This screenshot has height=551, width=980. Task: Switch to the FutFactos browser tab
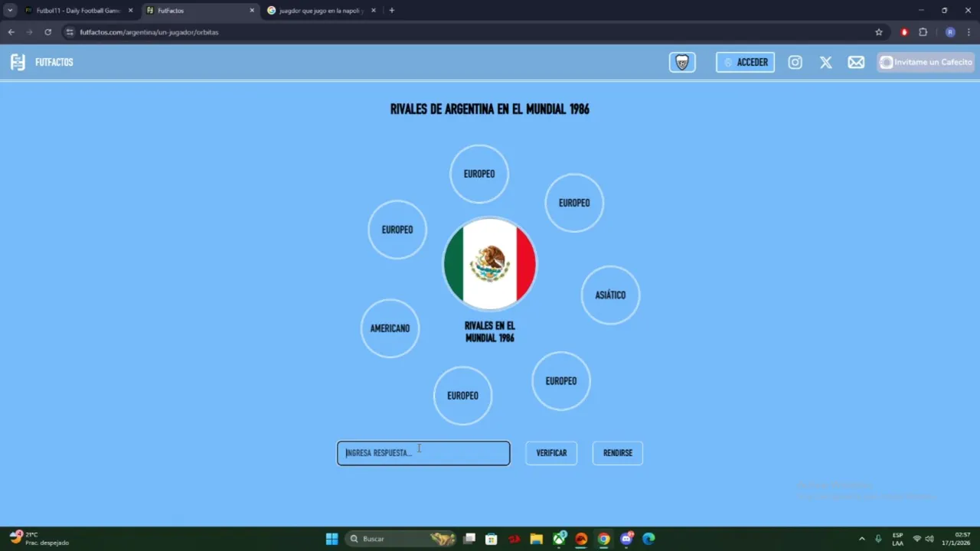199,11
